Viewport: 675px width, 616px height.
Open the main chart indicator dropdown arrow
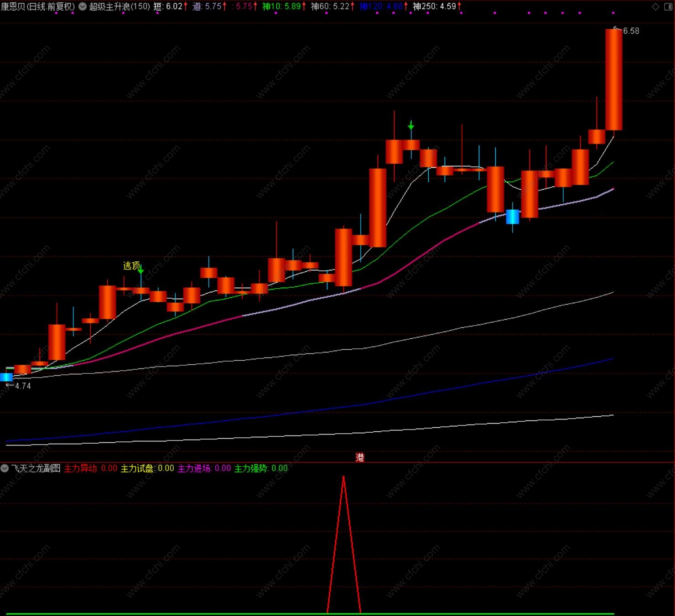point(83,6)
